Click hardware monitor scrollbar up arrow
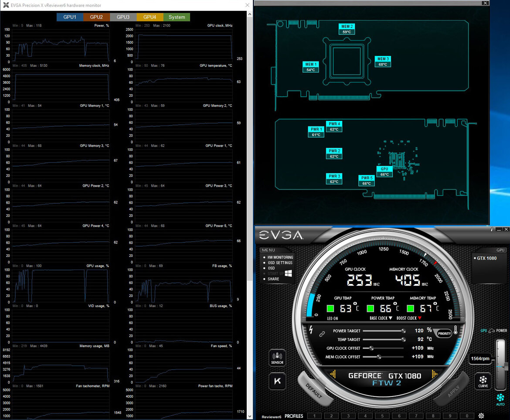Screen dimensions: 510x420 [249, 14]
